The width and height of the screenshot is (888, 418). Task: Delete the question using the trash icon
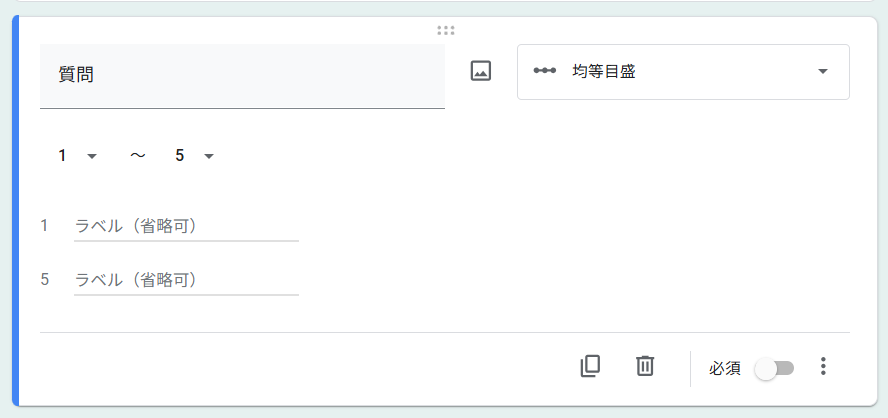tap(644, 366)
